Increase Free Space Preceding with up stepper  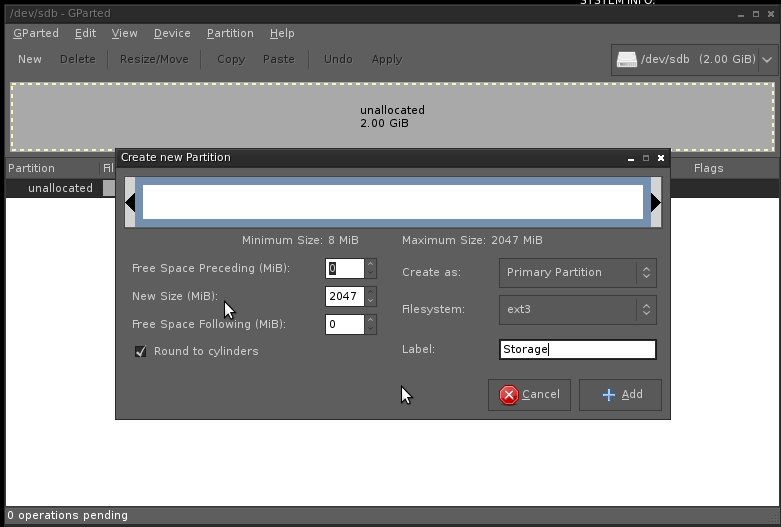[370, 264]
